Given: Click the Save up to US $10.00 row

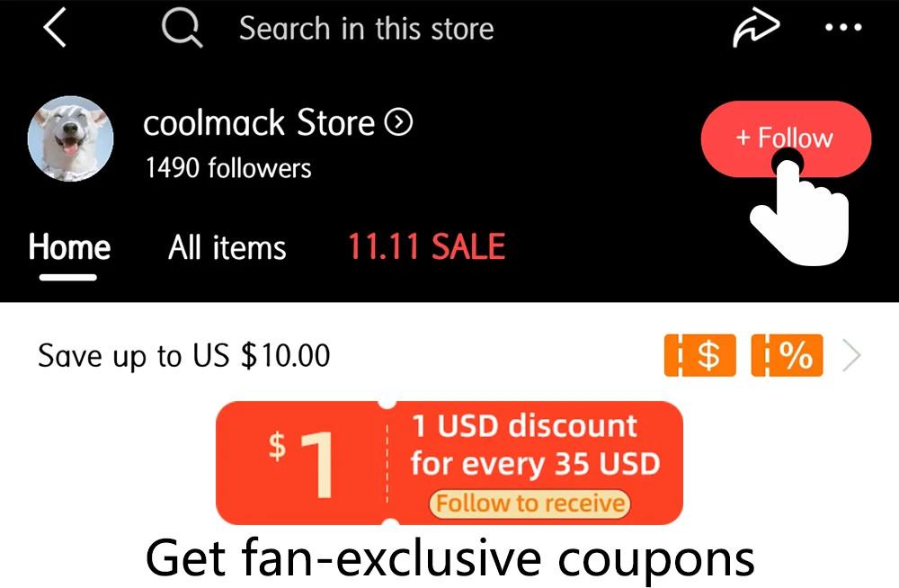Looking at the screenshot, I should tap(449, 356).
